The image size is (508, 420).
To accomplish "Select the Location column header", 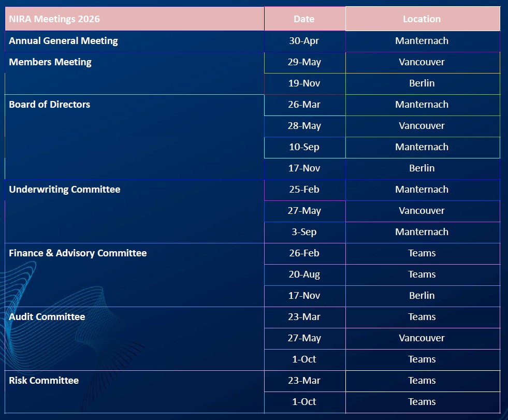I will [422, 19].
